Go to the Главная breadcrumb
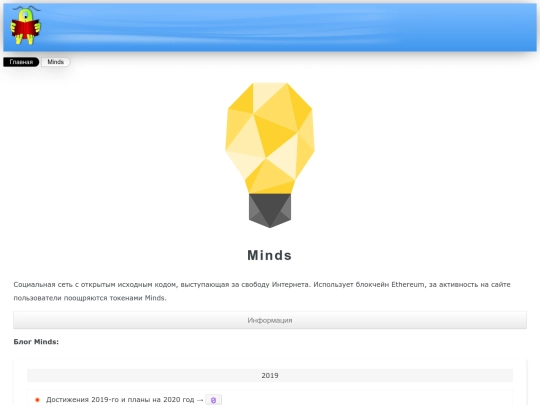 pos(21,62)
